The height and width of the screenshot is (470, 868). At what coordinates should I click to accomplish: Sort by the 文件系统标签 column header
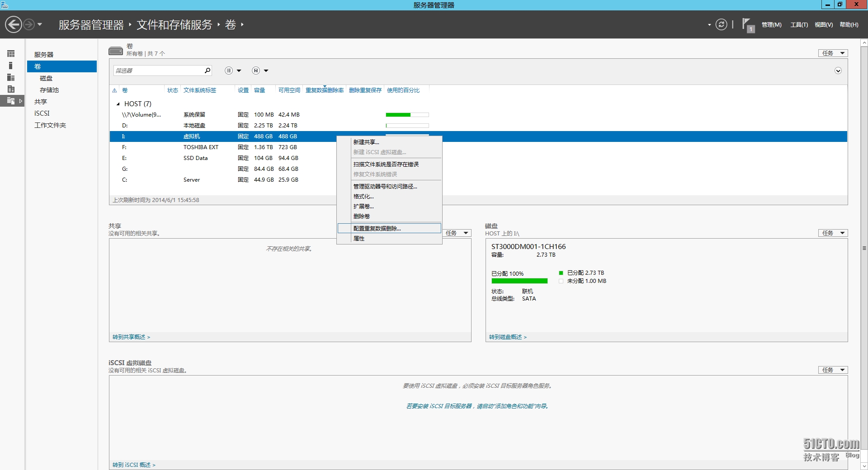click(x=200, y=90)
